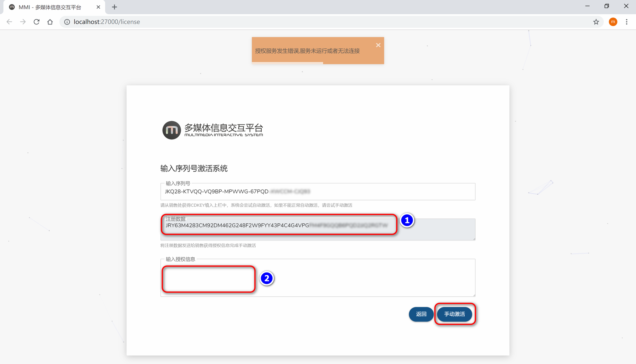Go to the browser home page

pos(50,22)
